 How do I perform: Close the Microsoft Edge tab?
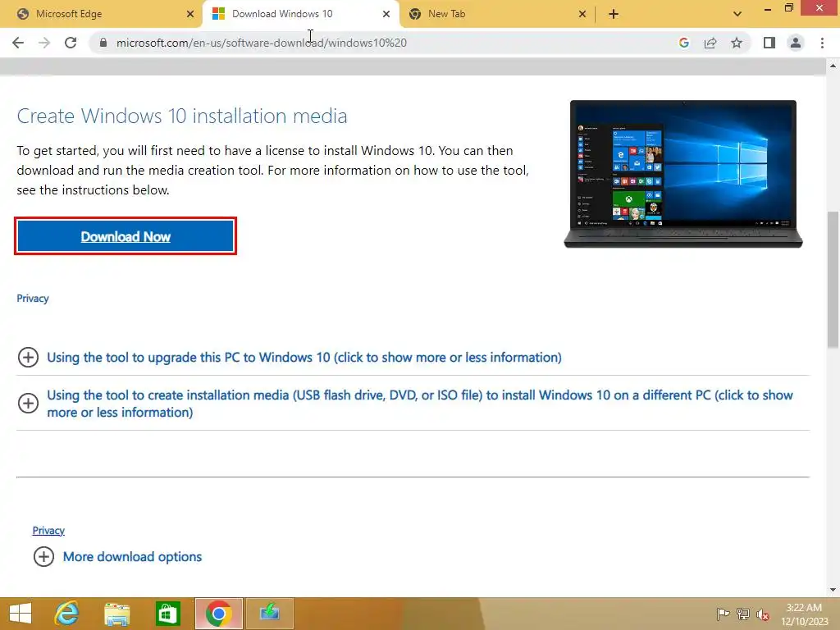coord(190,14)
